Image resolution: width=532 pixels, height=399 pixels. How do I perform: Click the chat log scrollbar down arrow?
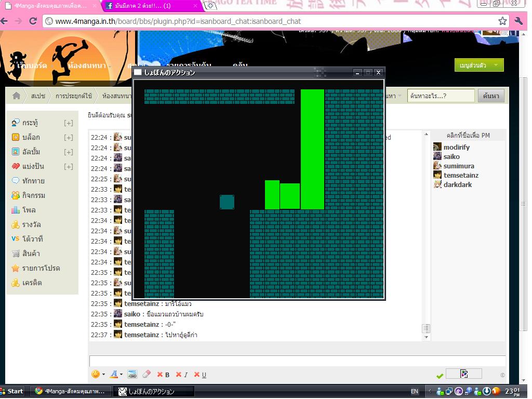tap(426, 338)
